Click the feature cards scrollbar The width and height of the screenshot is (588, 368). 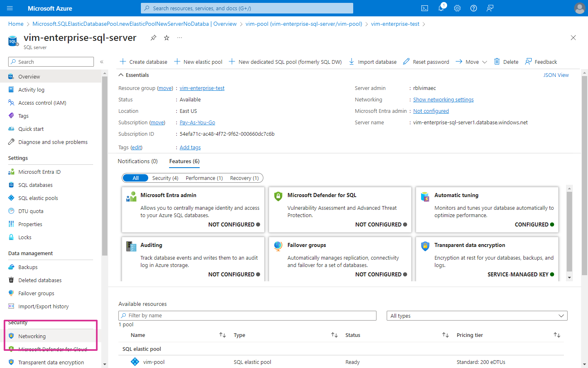[569, 231]
